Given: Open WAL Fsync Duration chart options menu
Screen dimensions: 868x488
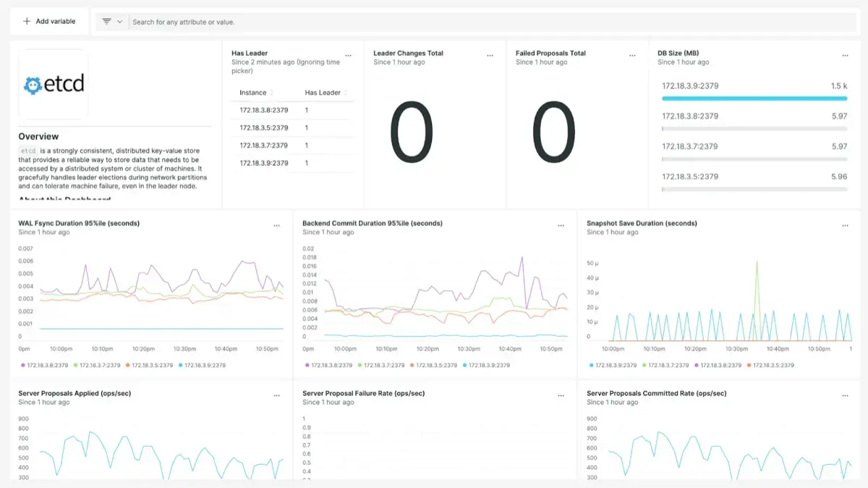Looking at the screenshot, I should 277,226.
